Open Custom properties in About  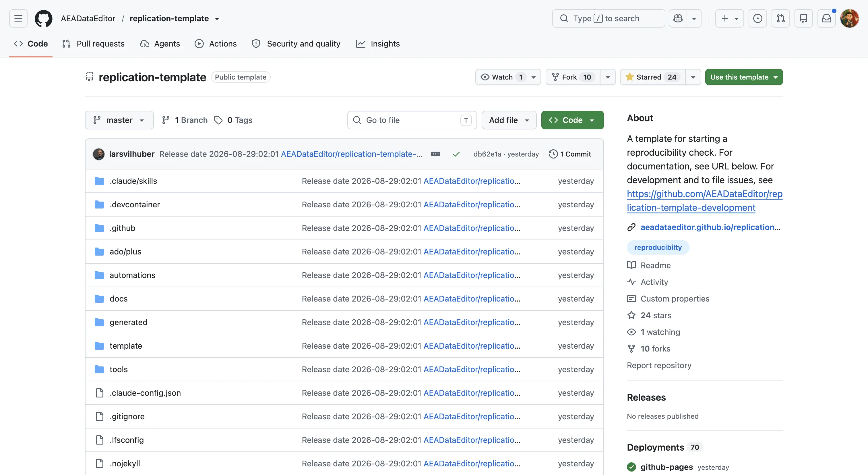pos(675,299)
